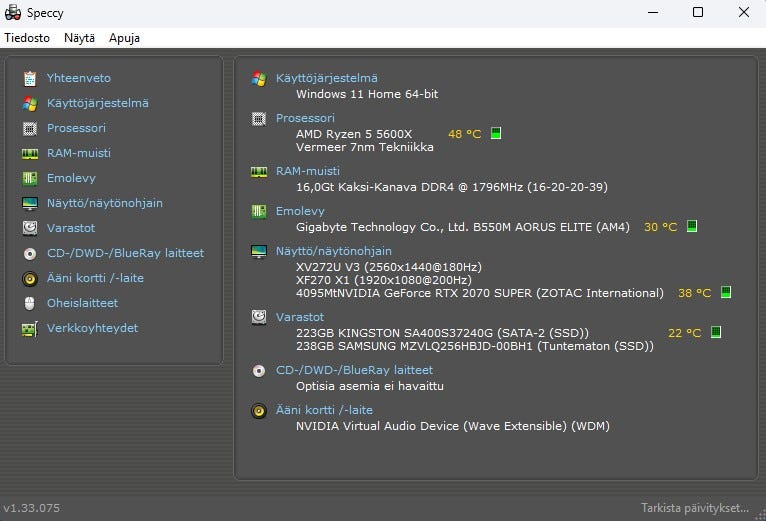Click the CD-/DWD-/BlueRay disc icon in sidebar

(30, 253)
